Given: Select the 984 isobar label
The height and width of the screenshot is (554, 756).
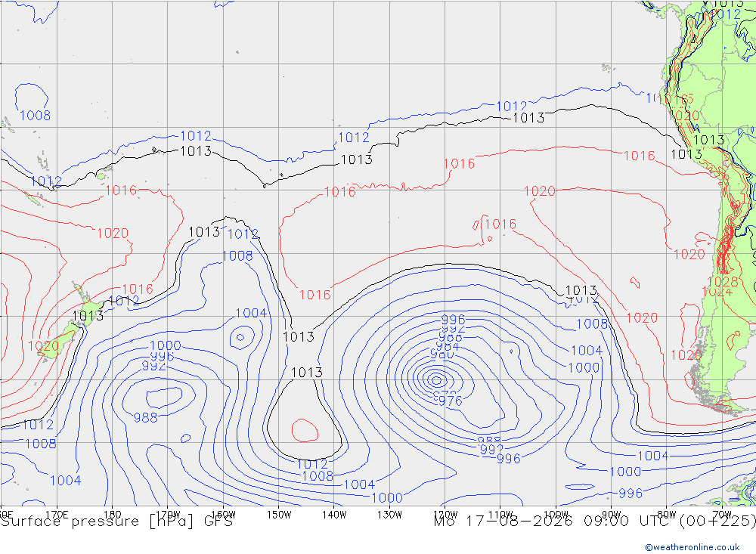Looking at the screenshot, I should [x=448, y=346].
